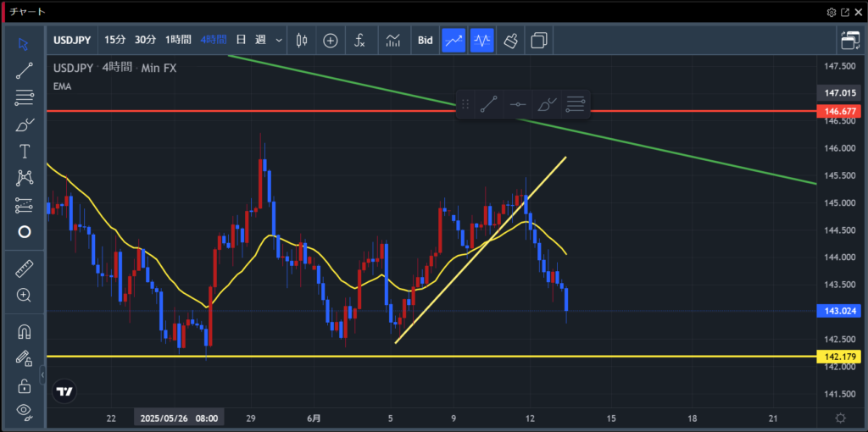This screenshot has width=868, height=432.
Task: Click the blue 143.024 current price label
Action: click(839, 311)
